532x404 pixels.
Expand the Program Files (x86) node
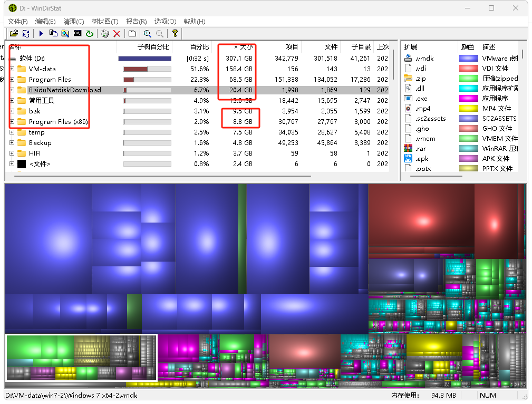tap(12, 121)
